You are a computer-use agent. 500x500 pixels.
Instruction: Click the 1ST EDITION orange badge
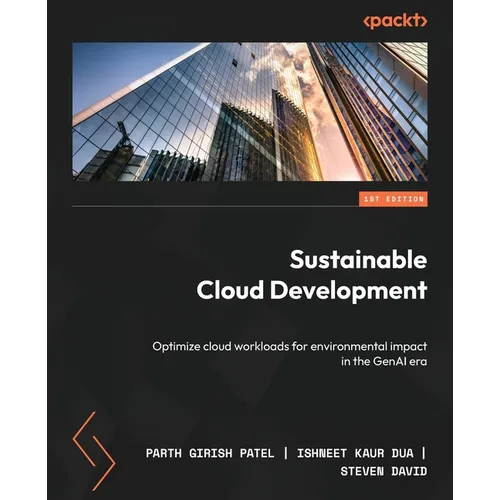(393, 199)
